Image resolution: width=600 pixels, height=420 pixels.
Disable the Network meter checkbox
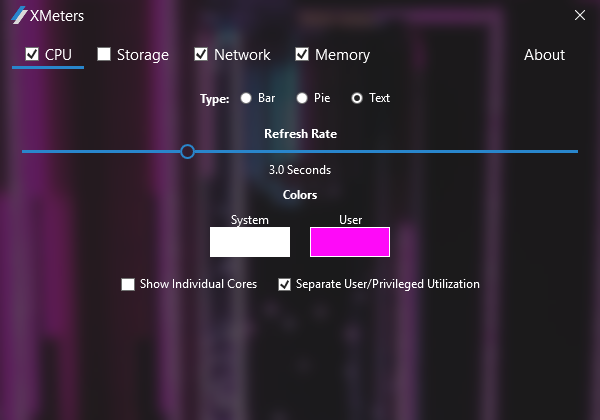coord(201,55)
